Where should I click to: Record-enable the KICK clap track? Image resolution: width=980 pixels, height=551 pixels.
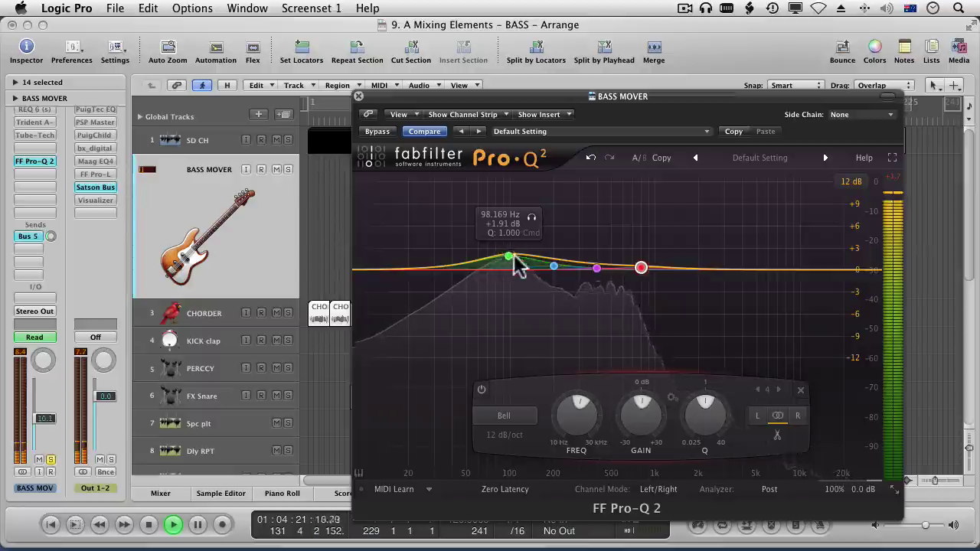[261, 341]
